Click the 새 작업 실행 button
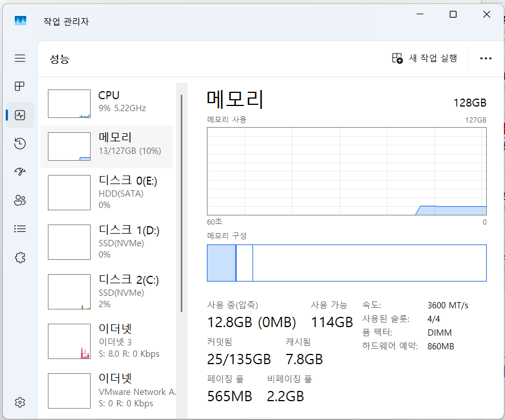Viewport: 505px width, 420px height. click(425, 58)
